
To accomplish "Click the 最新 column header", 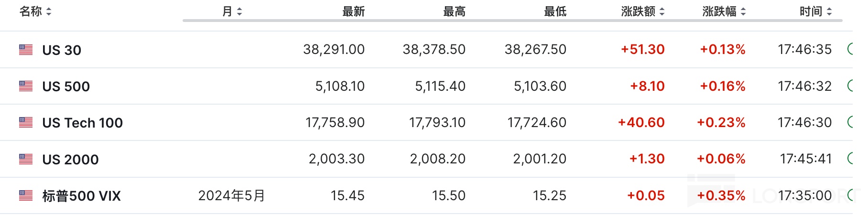I will (x=353, y=11).
